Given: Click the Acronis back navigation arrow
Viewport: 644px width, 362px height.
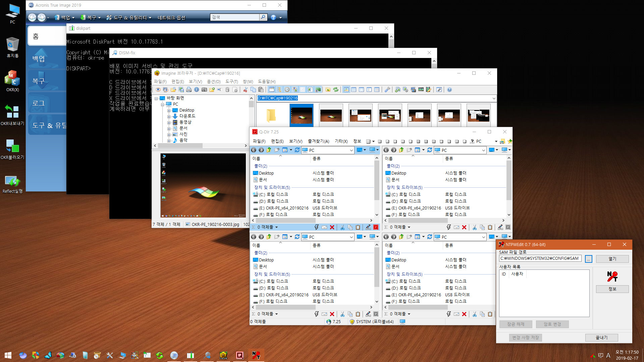Looking at the screenshot, I should pyautogui.click(x=32, y=17).
